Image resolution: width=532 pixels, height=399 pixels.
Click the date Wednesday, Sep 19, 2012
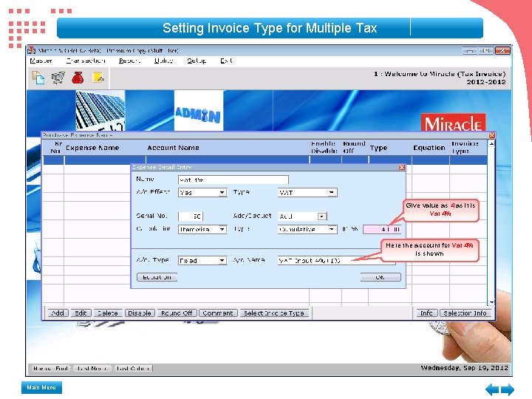[465, 368]
